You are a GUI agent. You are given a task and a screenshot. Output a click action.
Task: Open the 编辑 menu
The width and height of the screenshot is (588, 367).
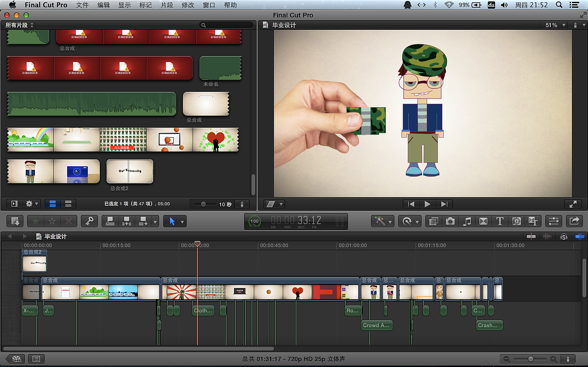click(x=103, y=5)
